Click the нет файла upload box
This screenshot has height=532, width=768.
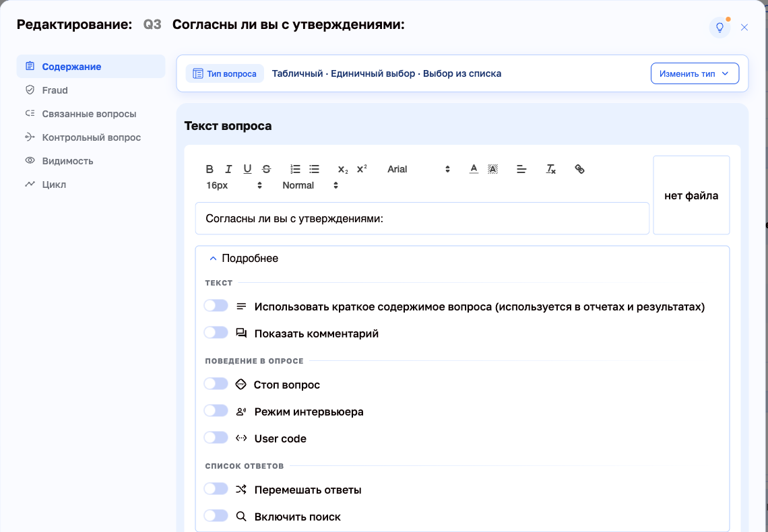691,195
